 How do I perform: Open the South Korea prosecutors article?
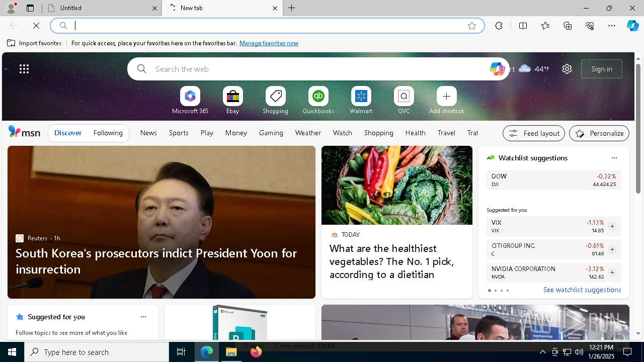162,222
